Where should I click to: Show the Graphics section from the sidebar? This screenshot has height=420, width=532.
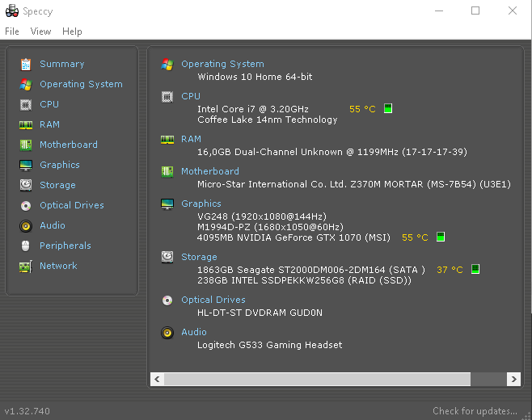tap(60, 165)
